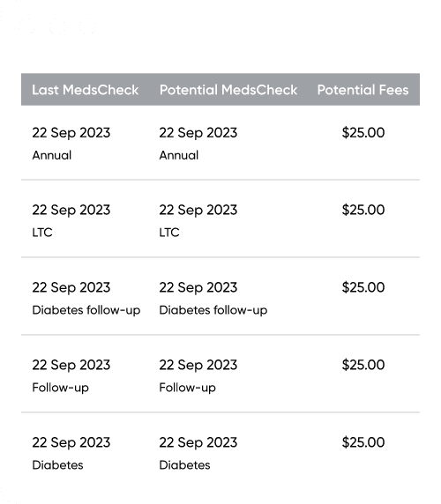The height and width of the screenshot is (504, 441).
Task: Select the LTC row's last MedsCheck date
Action: [71, 211]
